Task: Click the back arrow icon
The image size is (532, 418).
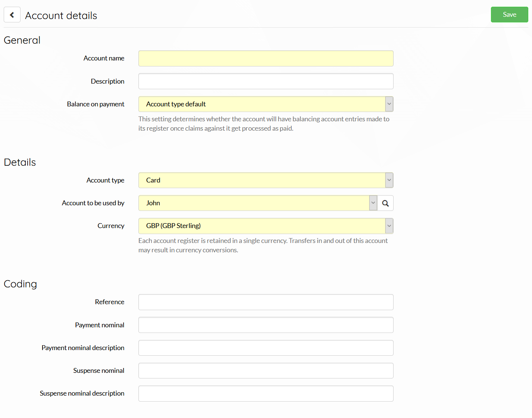Action: point(12,15)
